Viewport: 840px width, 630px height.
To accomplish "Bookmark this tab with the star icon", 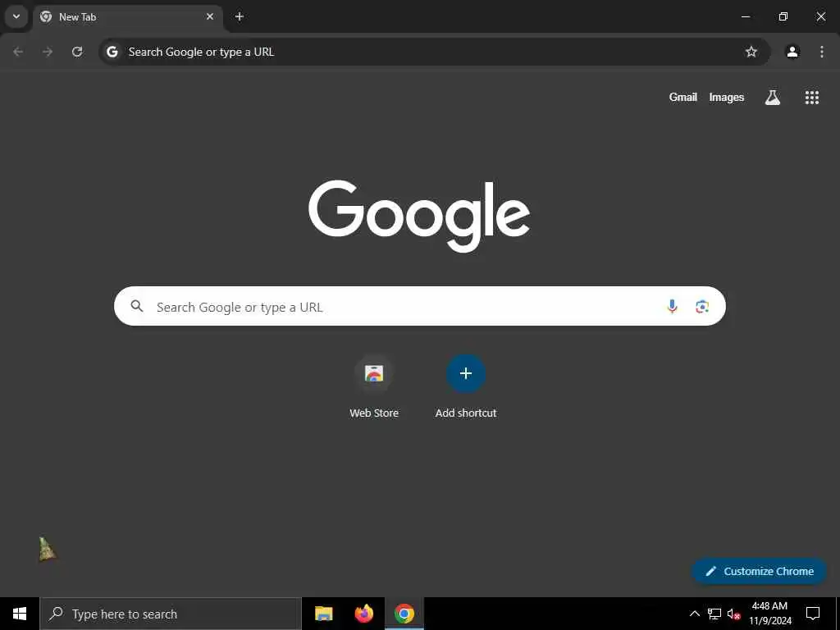I will (x=751, y=52).
